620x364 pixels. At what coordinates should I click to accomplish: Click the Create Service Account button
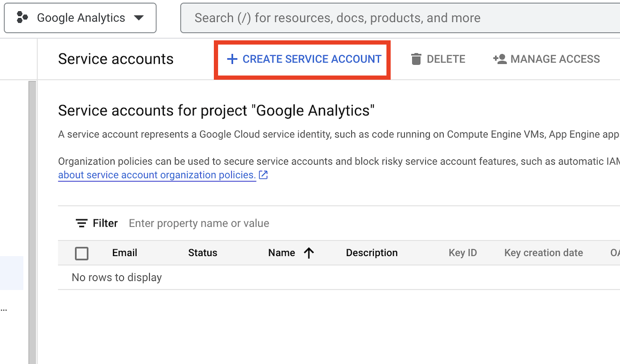tap(302, 59)
